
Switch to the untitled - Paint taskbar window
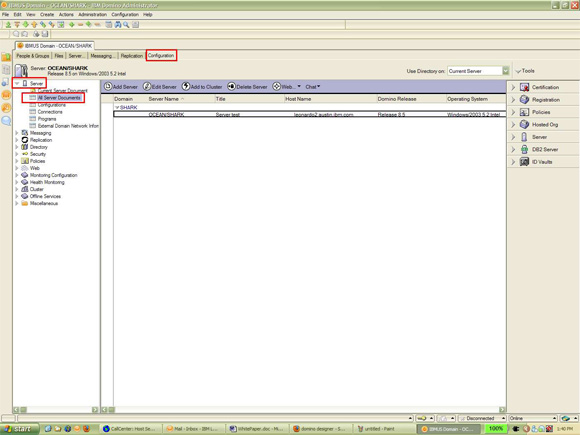pos(383,429)
